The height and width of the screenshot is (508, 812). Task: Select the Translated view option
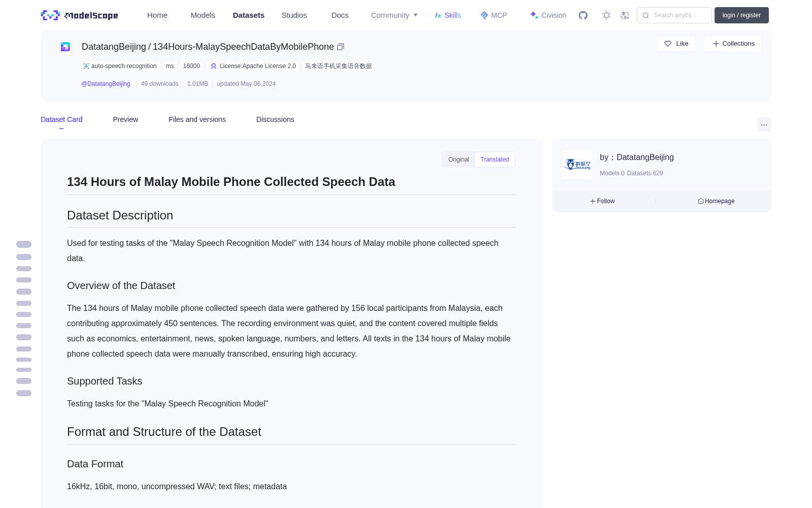click(495, 160)
